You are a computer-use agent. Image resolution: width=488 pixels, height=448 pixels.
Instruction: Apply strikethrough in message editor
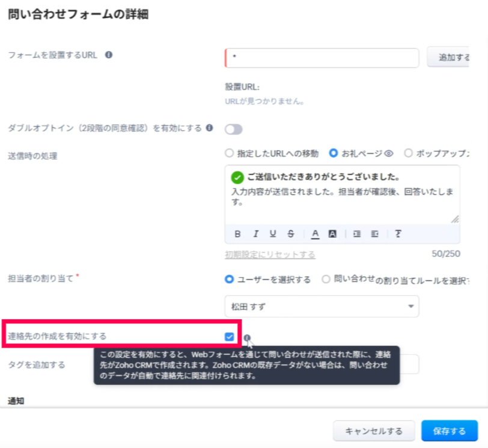point(291,234)
